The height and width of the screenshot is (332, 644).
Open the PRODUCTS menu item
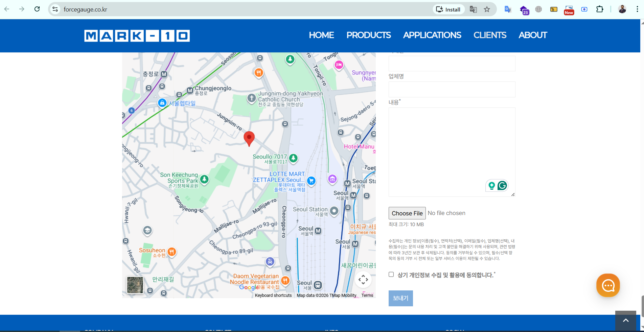click(368, 35)
